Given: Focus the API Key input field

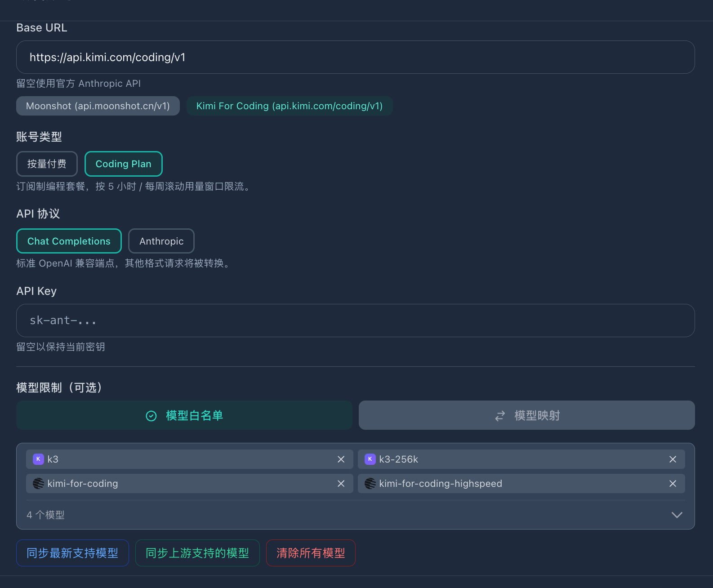Looking at the screenshot, I should coord(356,321).
